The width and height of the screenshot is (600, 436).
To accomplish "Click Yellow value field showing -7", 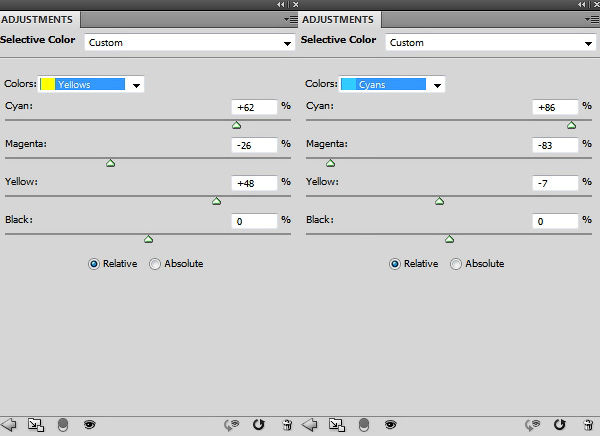I will (x=555, y=183).
